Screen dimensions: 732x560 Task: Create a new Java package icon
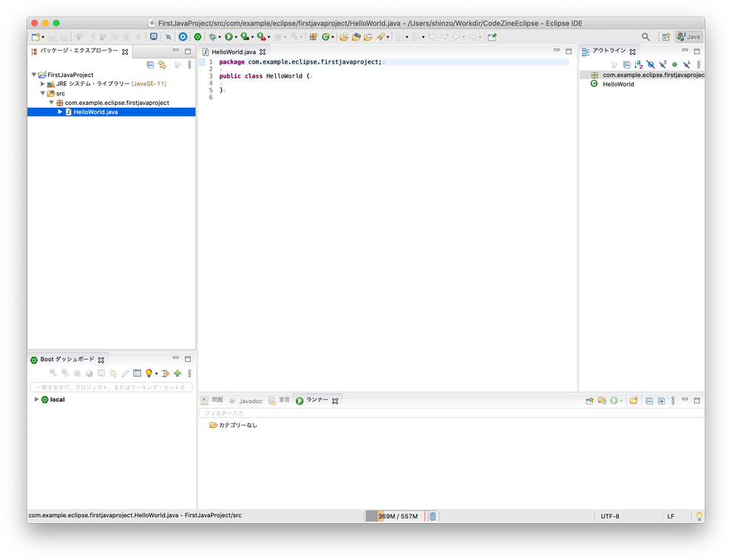tap(314, 37)
